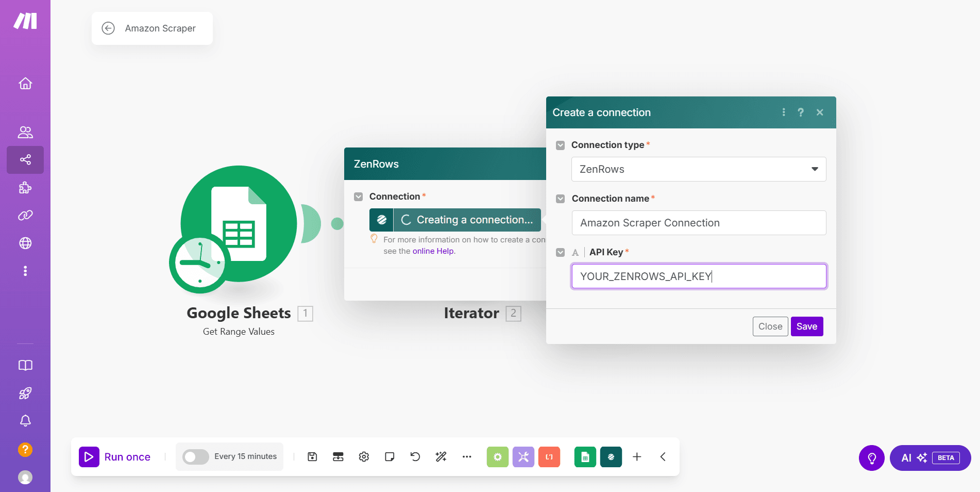Open More vertical dots in sidebar
The height and width of the screenshot is (492, 980).
pyautogui.click(x=25, y=271)
